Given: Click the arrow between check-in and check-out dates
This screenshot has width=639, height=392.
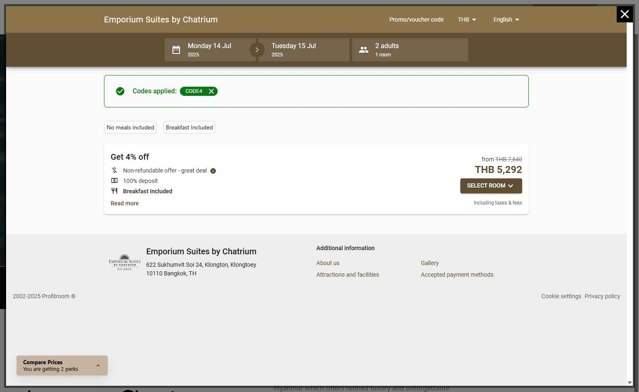Looking at the screenshot, I should [x=257, y=50].
